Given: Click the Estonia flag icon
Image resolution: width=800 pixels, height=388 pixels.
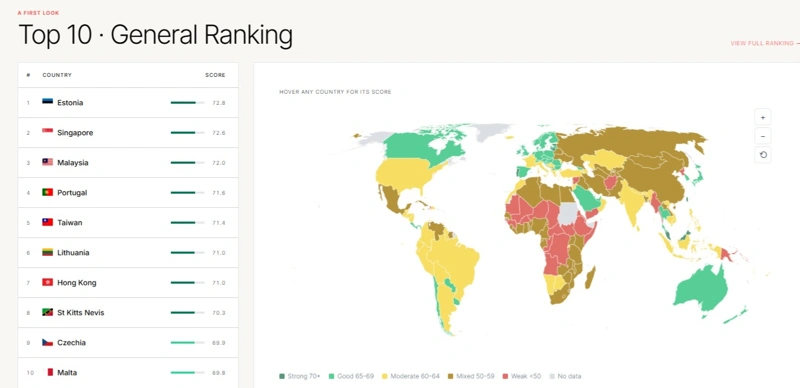Looking at the screenshot, I should tap(47, 102).
